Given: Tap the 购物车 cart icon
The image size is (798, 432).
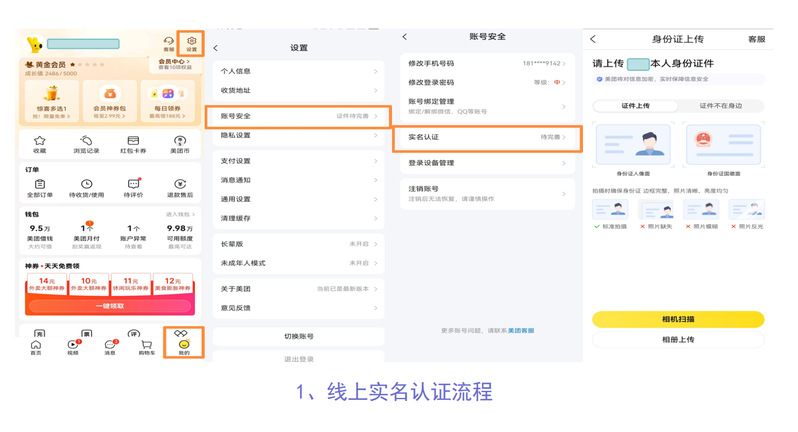Looking at the screenshot, I should pyautogui.click(x=146, y=343).
